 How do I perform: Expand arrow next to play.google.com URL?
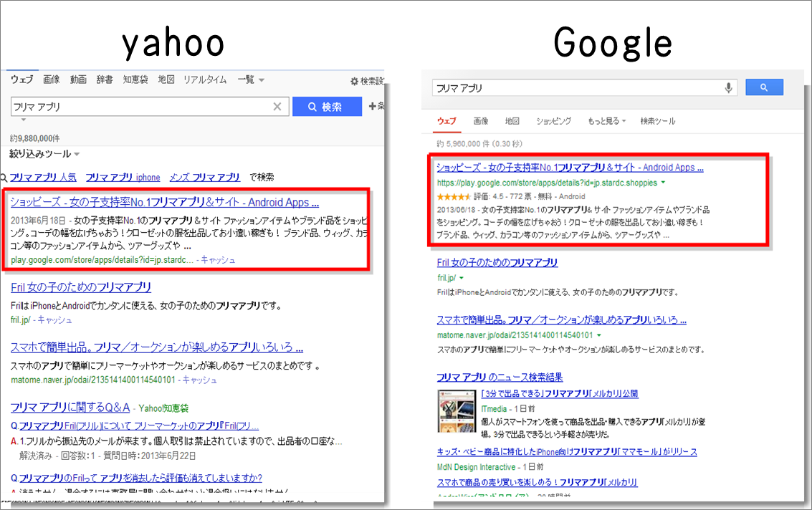pos(663,183)
